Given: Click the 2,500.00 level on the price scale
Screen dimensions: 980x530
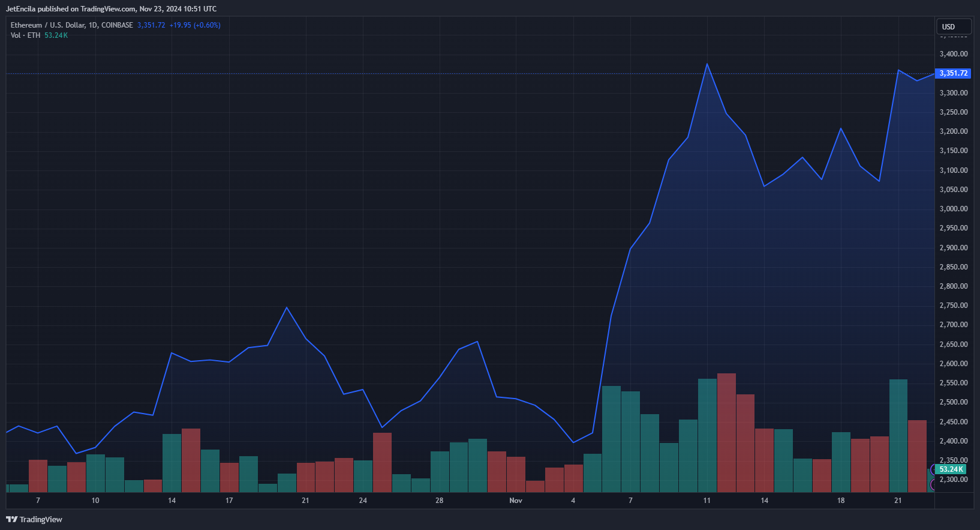Looking at the screenshot, I should click(953, 402).
